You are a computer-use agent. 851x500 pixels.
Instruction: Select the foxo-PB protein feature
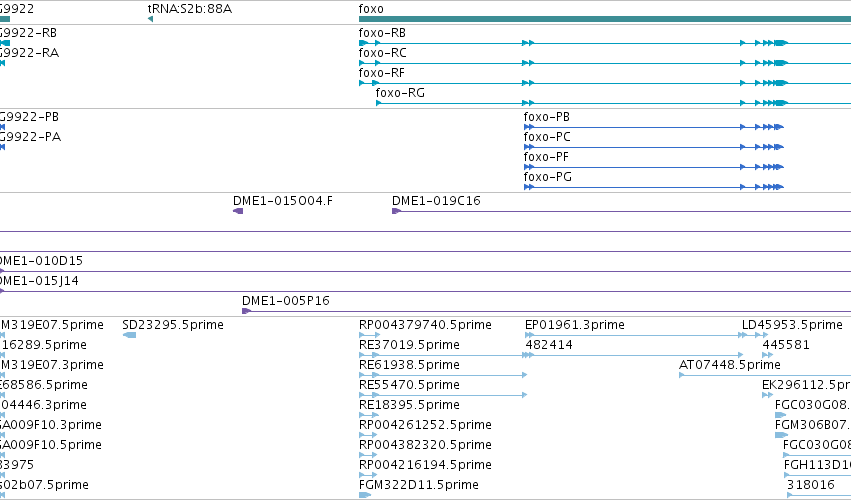(x=653, y=127)
